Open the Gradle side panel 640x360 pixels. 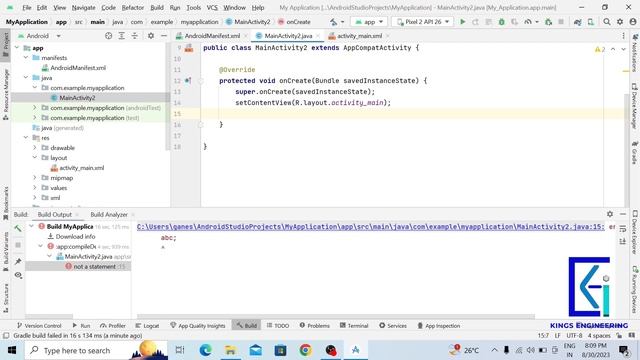tap(635, 153)
